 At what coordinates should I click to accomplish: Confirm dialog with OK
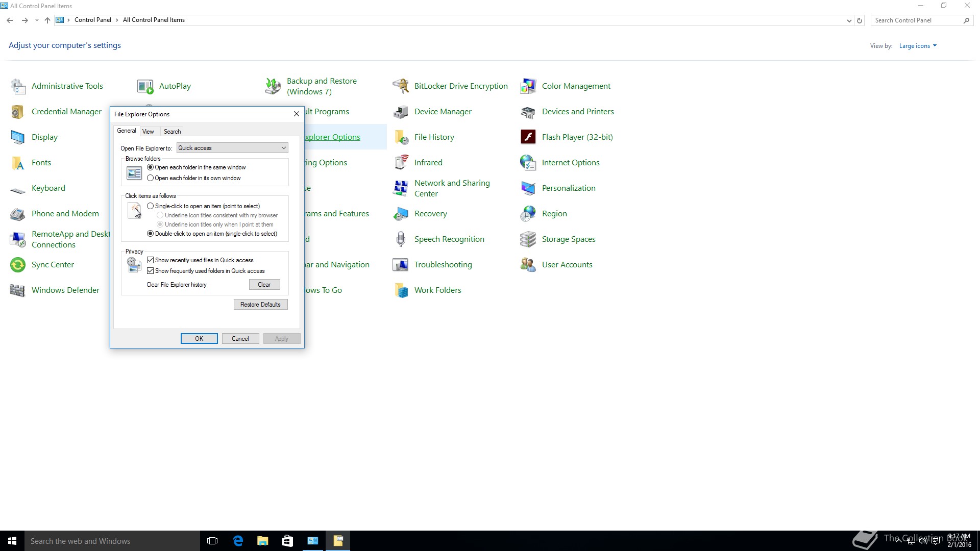click(199, 339)
